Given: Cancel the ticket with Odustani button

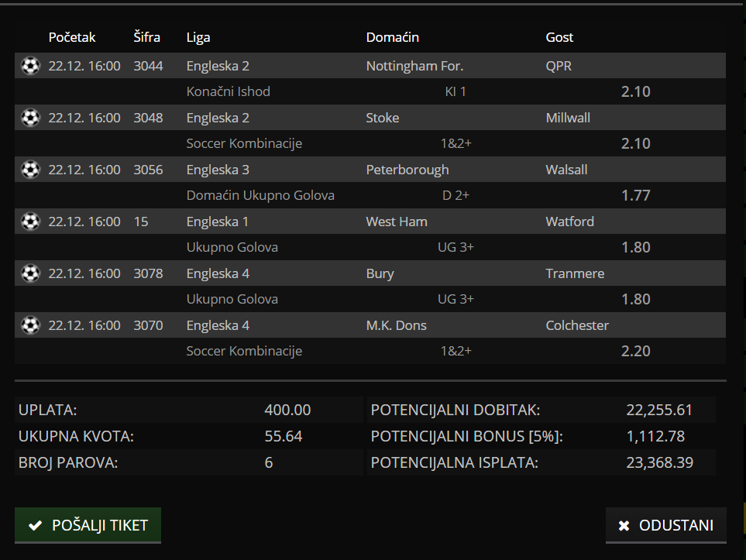Looking at the screenshot, I should point(666,525).
